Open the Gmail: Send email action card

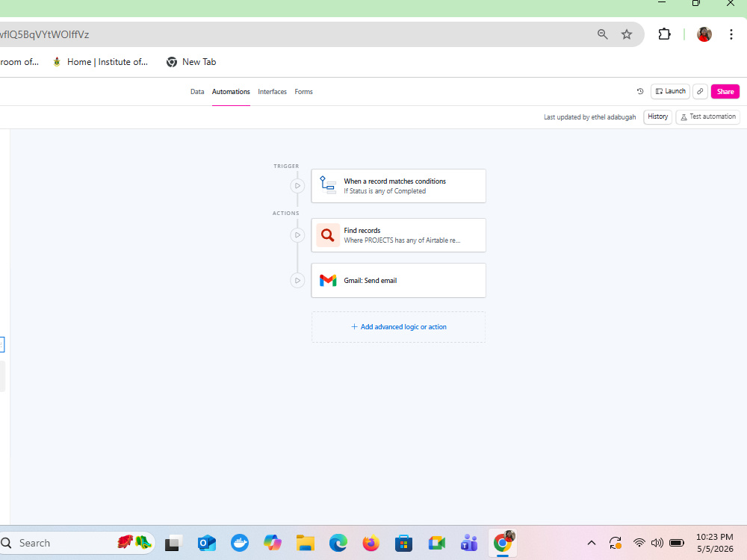398,281
